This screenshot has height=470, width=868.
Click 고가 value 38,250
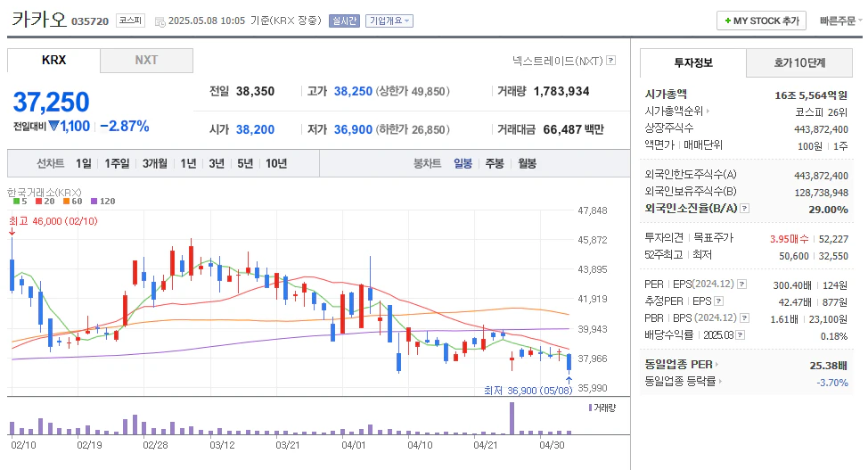353,91
